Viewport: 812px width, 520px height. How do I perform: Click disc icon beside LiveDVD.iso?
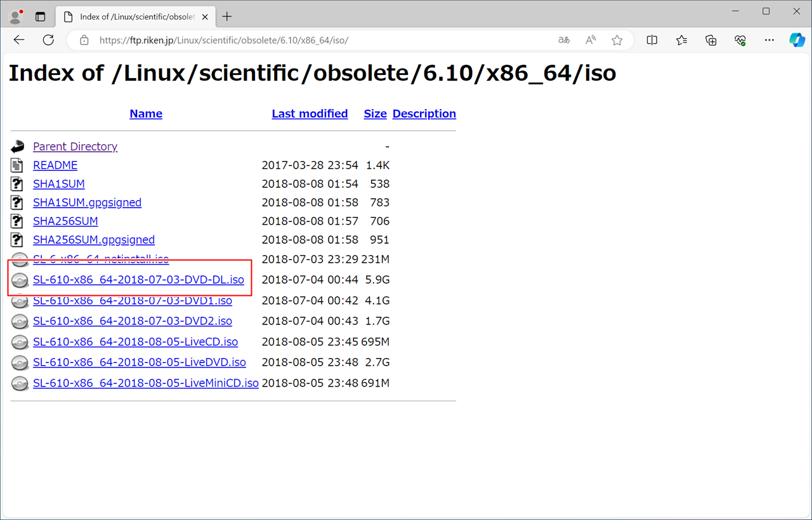point(20,363)
